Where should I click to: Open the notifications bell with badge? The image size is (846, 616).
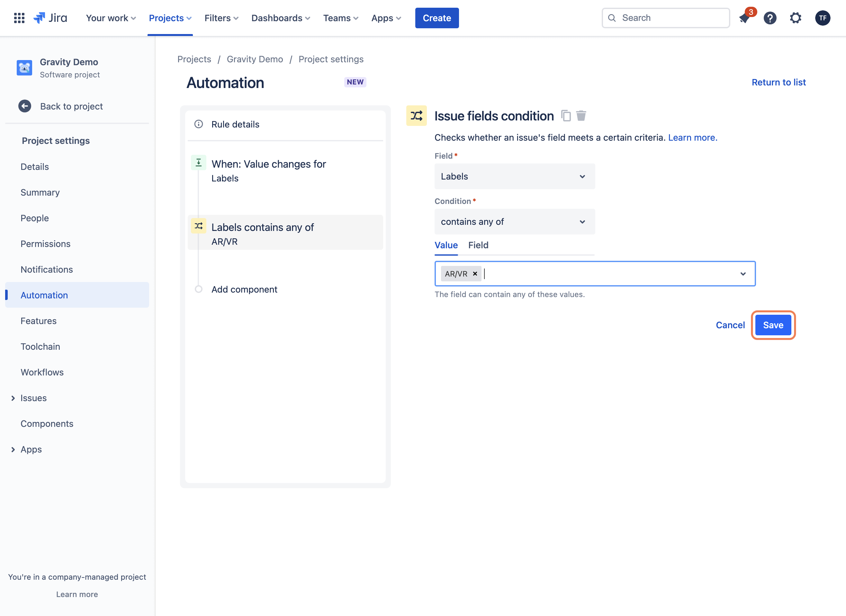(x=745, y=18)
